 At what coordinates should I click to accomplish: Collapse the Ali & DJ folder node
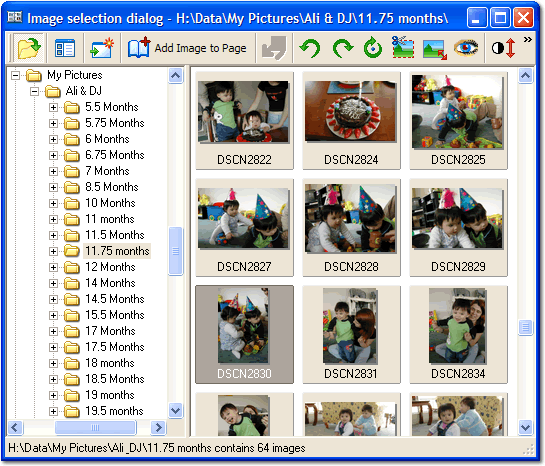point(34,91)
